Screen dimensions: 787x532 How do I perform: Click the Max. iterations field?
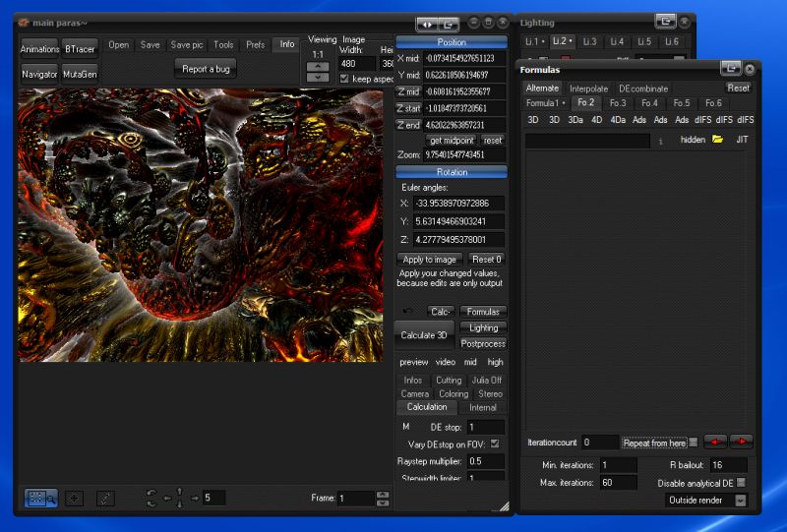619,482
